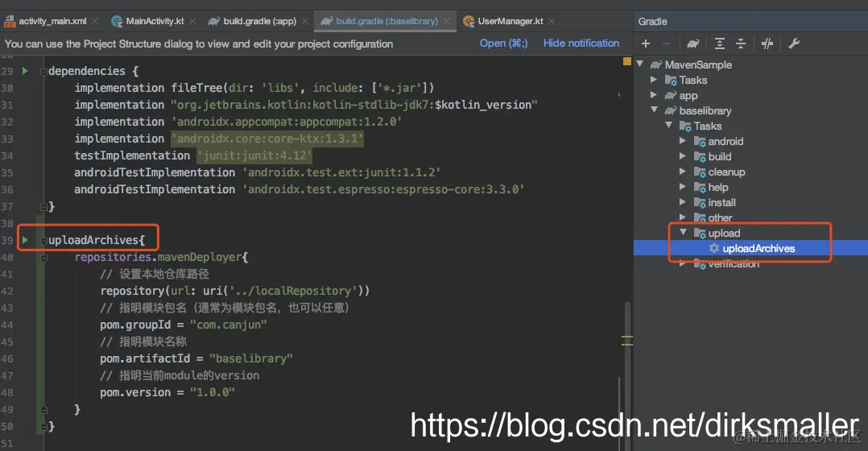Close the build.gradle (:app) tab
The width and height of the screenshot is (868, 451).
point(305,21)
